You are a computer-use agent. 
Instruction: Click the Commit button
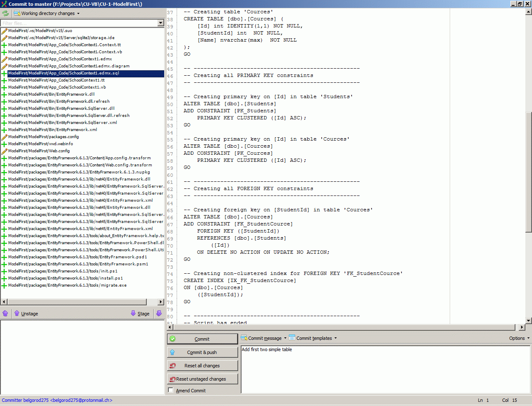[202, 339]
